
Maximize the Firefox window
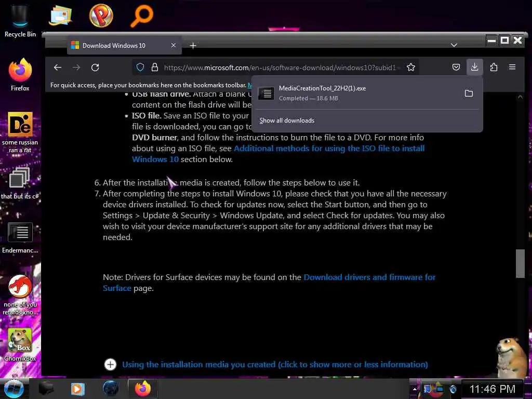click(504, 41)
